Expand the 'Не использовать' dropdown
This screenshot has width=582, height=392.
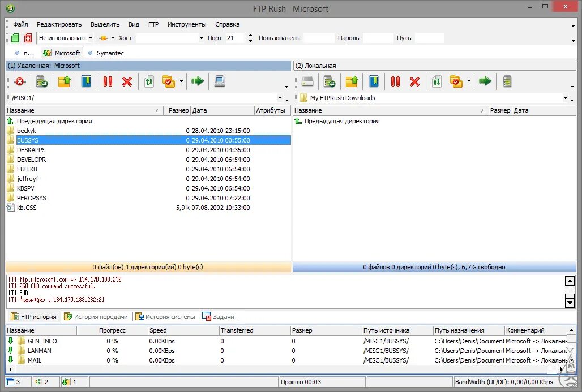66,38
